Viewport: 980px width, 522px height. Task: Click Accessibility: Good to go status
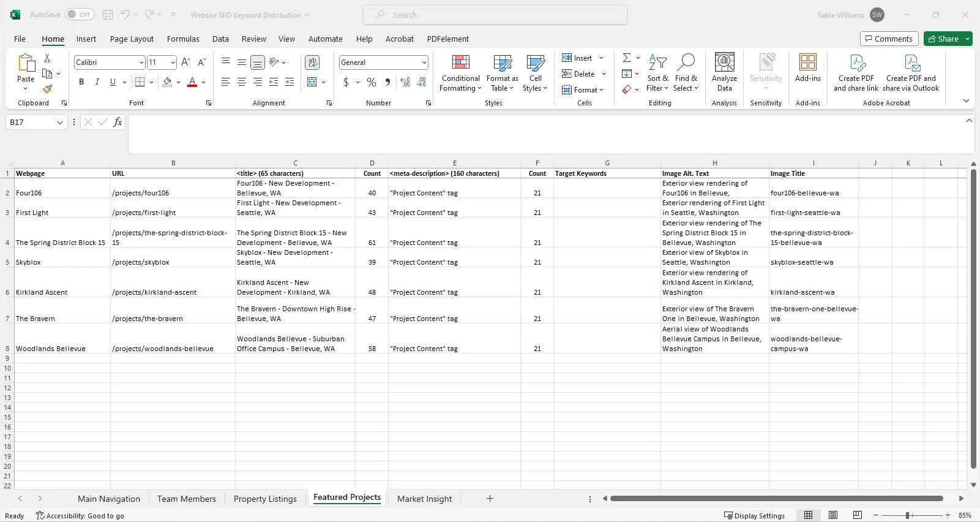click(x=80, y=516)
